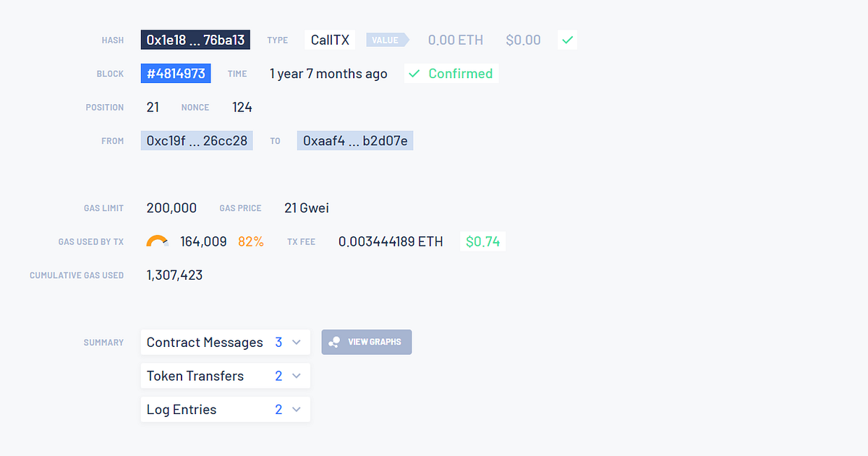Viewport: 868px width, 456px height.
Task: Select the Contract Messages summary row
Action: pos(205,343)
